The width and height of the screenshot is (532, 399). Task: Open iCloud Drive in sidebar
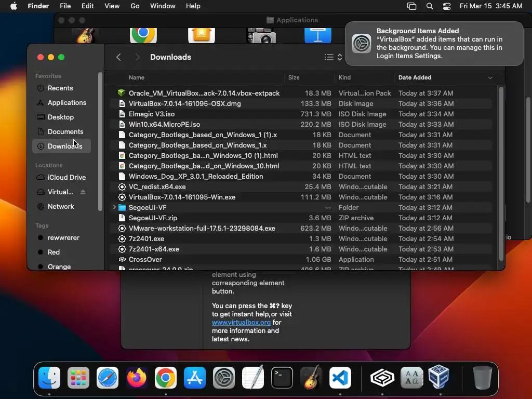(x=62, y=178)
